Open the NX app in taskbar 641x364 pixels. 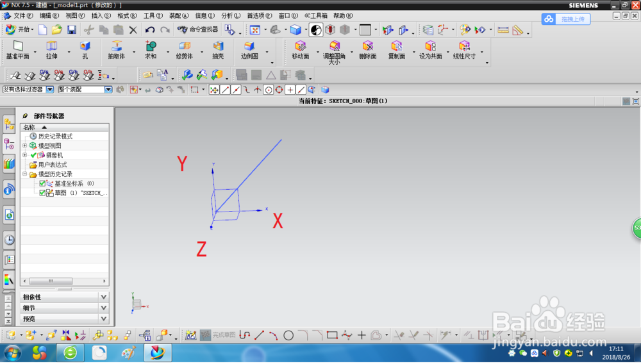coord(158,352)
